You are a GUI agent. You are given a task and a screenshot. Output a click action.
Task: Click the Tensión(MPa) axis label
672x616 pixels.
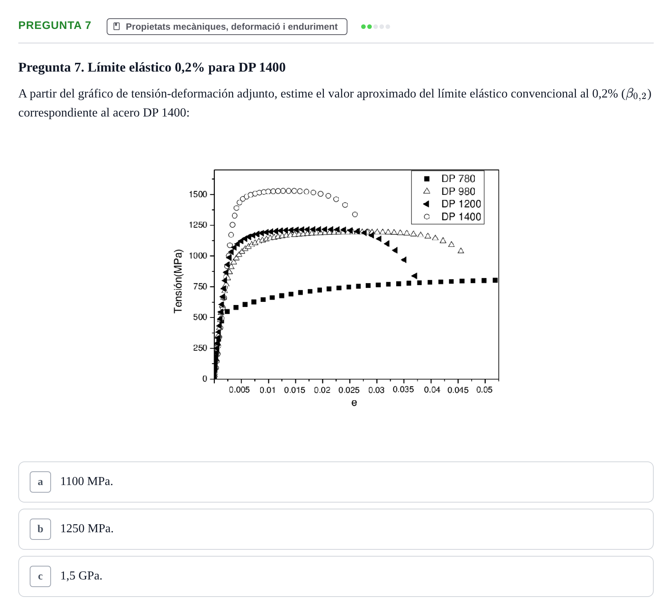(x=178, y=281)
